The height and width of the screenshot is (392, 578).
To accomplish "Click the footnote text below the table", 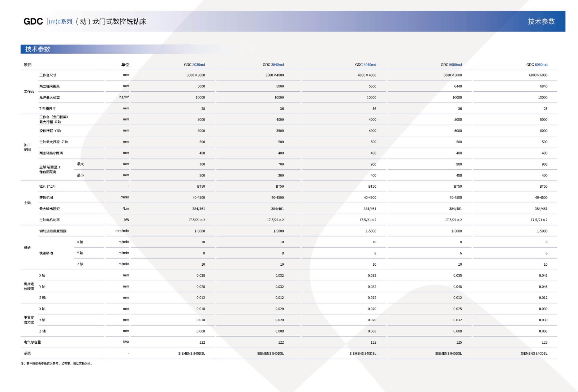I will [x=56, y=364].
